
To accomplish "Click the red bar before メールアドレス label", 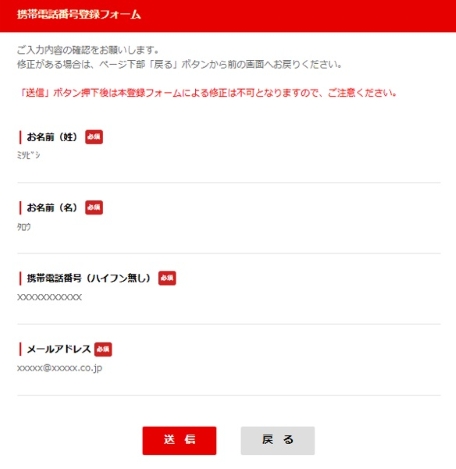I will click(20, 349).
